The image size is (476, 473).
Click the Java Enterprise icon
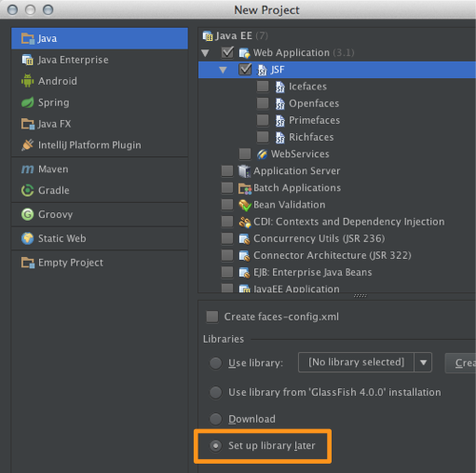pyautogui.click(x=27, y=60)
